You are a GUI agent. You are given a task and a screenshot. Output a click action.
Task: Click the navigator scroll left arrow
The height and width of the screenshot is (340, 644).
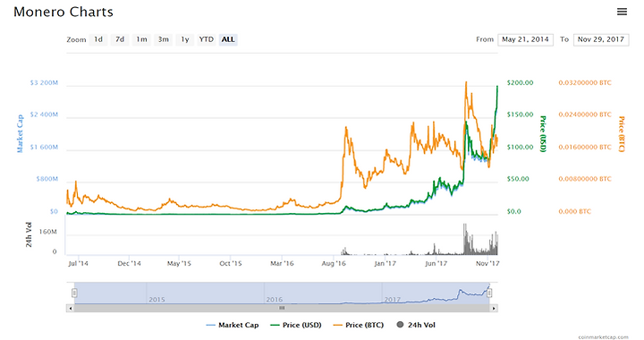point(71,308)
